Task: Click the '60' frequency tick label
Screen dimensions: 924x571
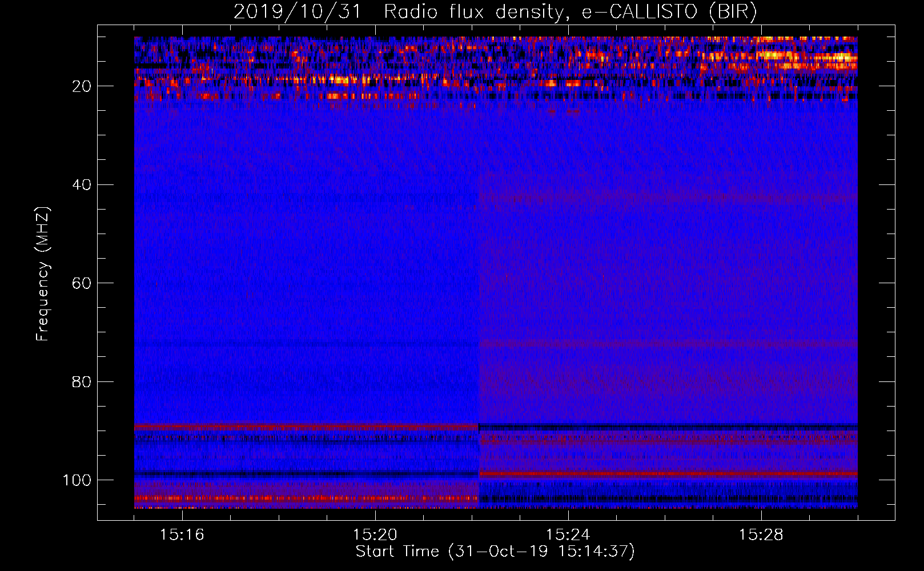Action: [82, 284]
